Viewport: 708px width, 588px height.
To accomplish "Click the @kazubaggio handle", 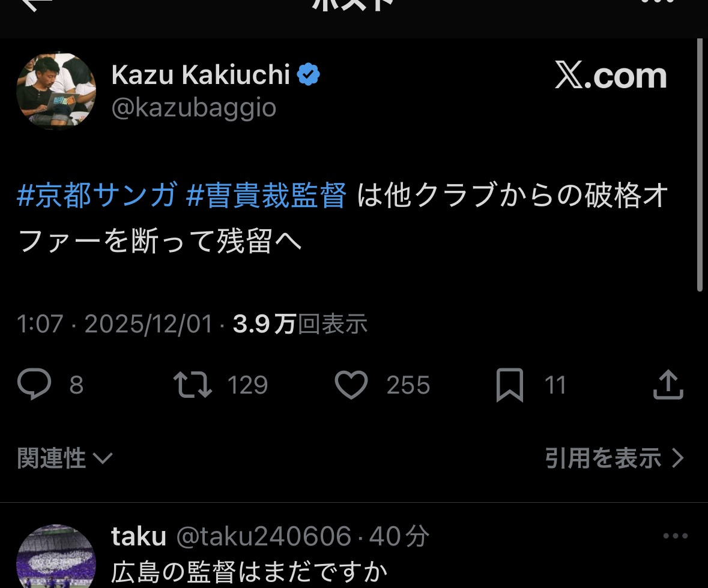I will [x=194, y=109].
